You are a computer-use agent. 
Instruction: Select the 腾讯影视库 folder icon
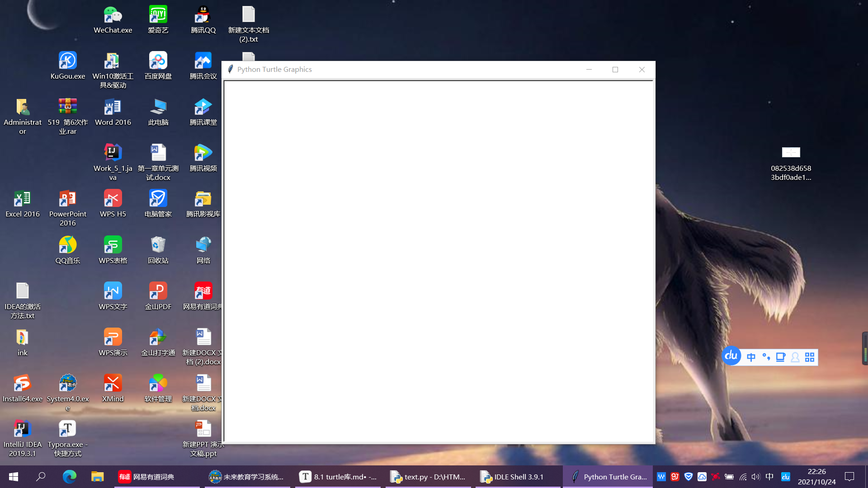point(203,204)
